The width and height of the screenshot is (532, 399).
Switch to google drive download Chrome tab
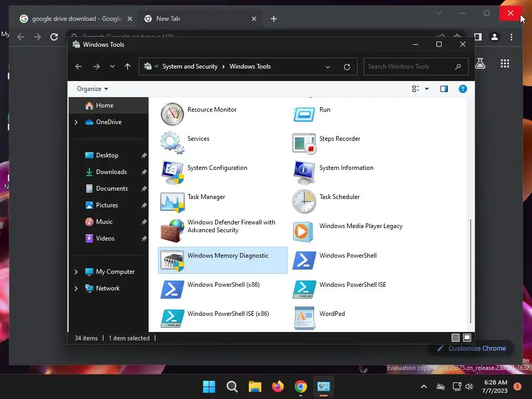pos(76,19)
